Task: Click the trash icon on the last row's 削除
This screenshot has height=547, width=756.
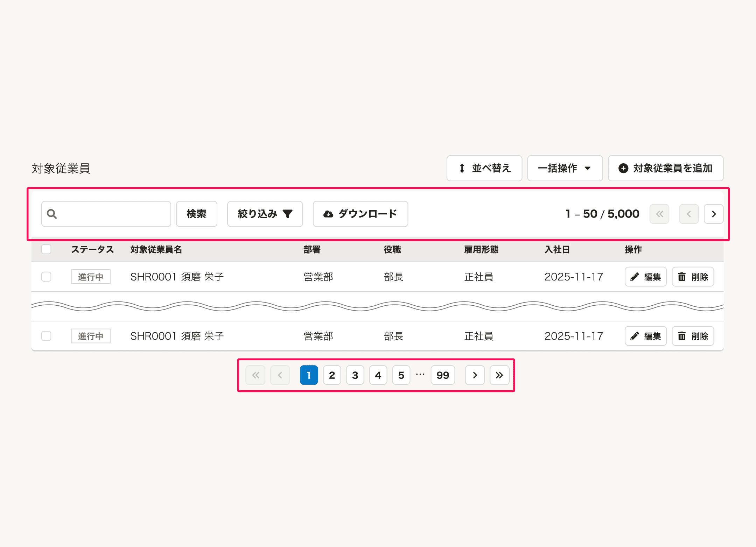Action: click(682, 336)
